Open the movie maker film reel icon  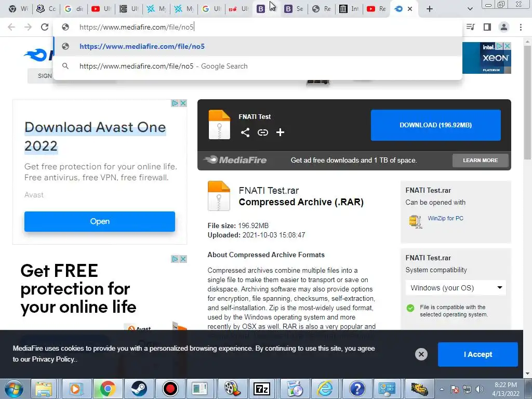232,389
